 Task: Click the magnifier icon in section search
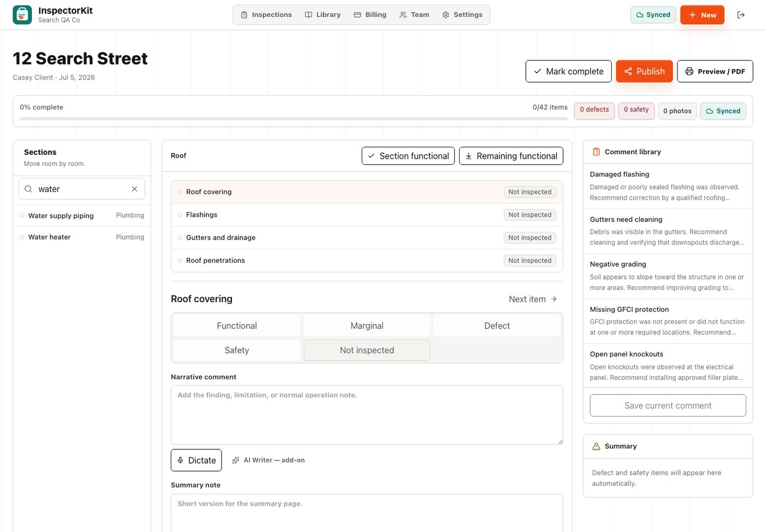click(28, 189)
